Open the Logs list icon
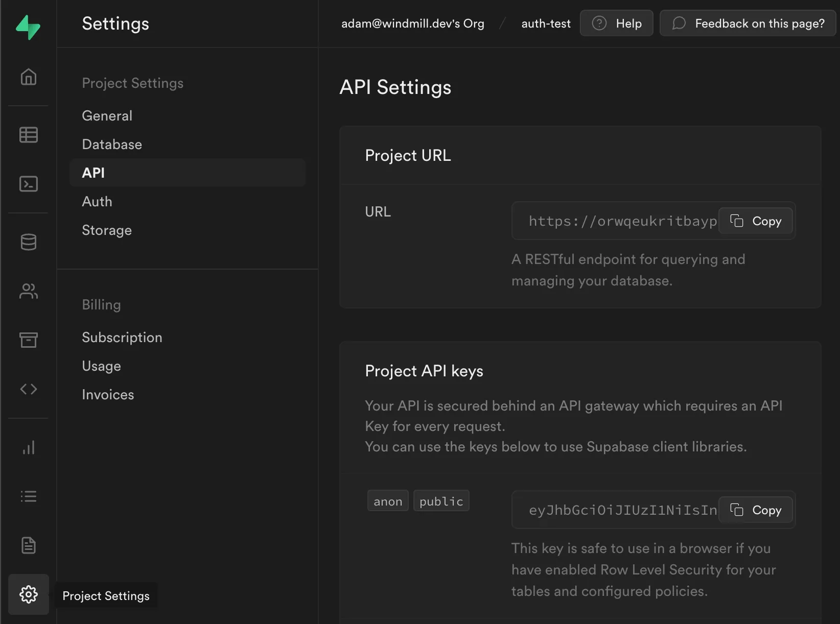Viewport: 840px width, 624px height. pos(28,496)
